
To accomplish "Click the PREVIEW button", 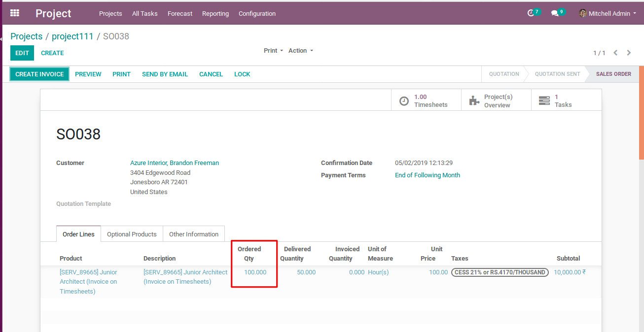I will pos(88,74).
